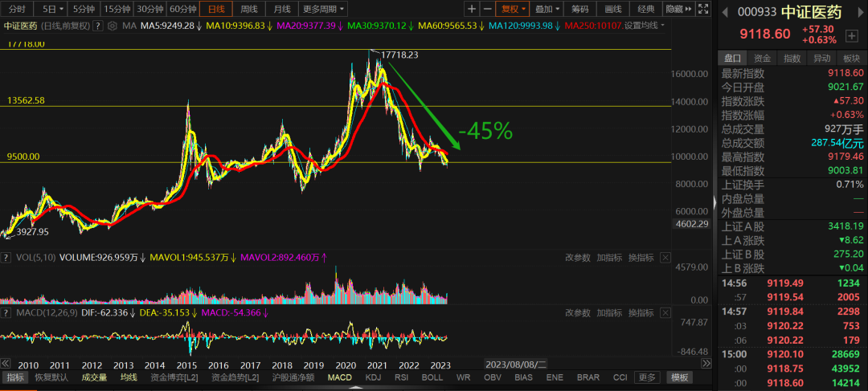Toggle 成交量 indicator

pos(95,377)
